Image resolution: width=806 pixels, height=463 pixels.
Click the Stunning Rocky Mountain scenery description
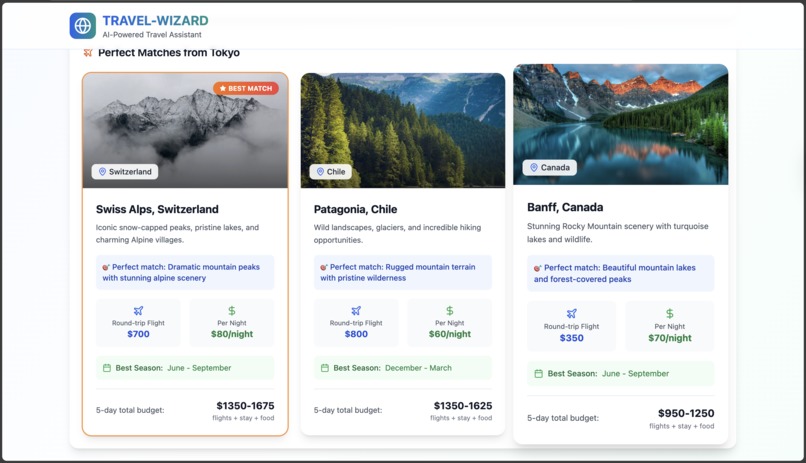[617, 233]
